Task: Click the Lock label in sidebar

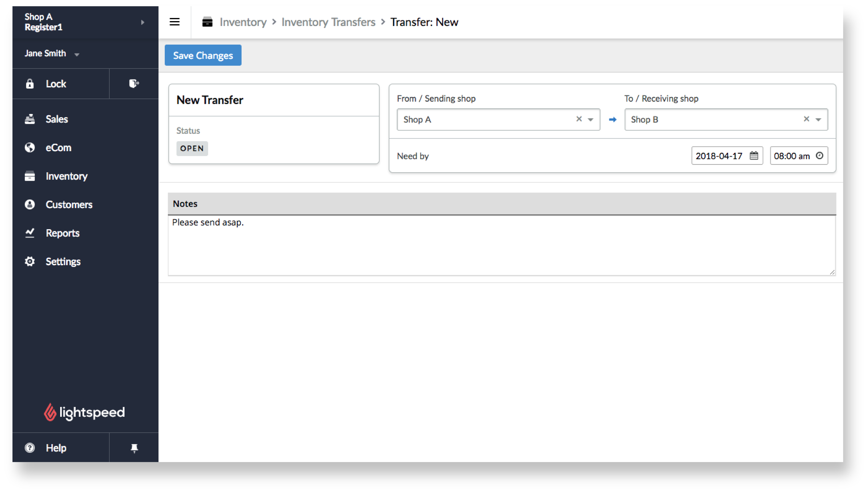Action: pyautogui.click(x=56, y=84)
